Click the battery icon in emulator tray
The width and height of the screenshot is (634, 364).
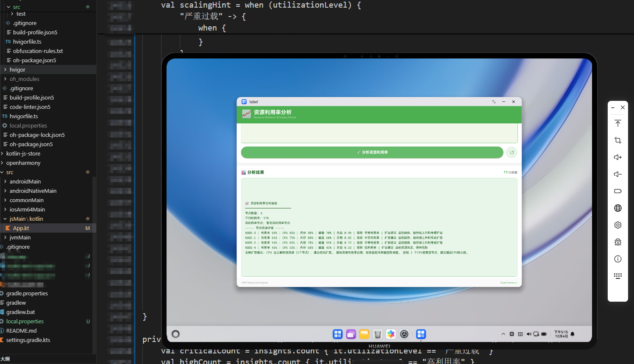[544, 334]
